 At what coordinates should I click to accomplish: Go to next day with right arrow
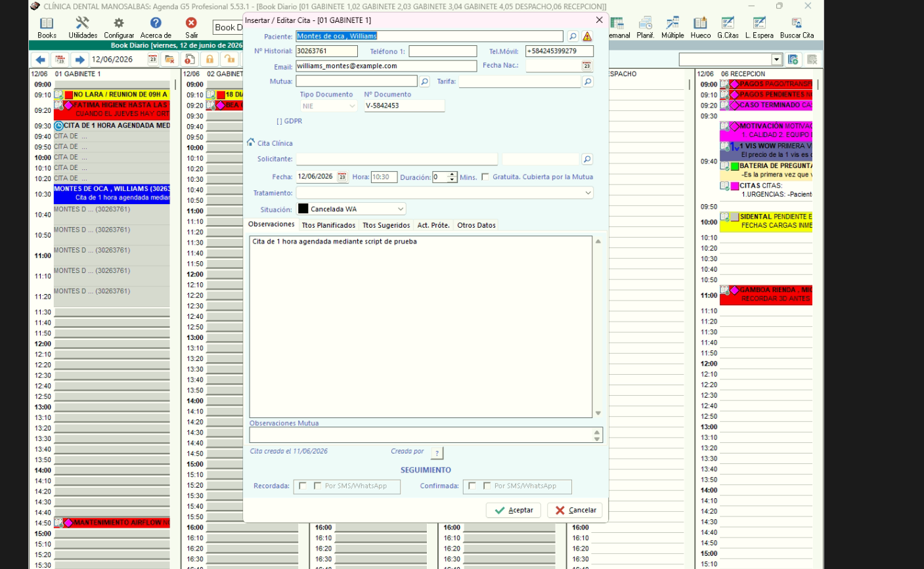click(79, 60)
